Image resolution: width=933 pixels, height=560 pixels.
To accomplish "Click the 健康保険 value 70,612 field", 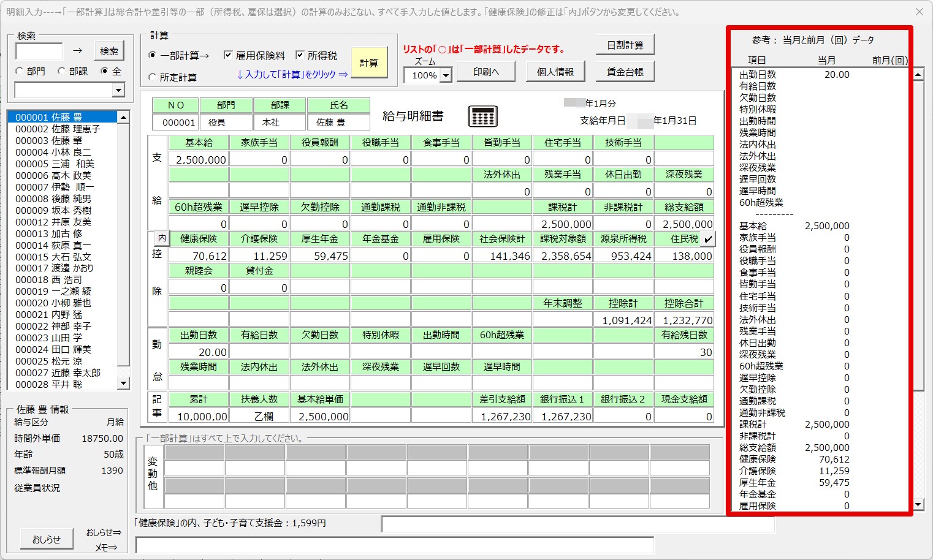I will (198, 255).
